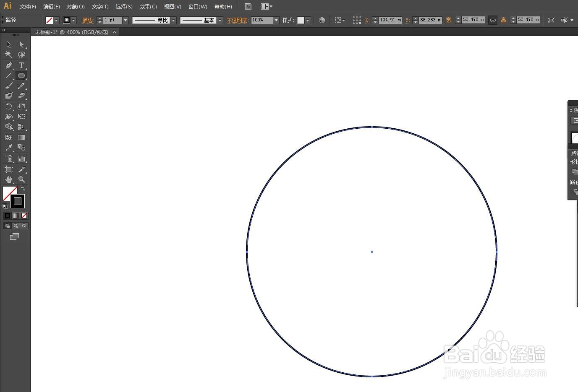Set paint mode to None

(24, 215)
